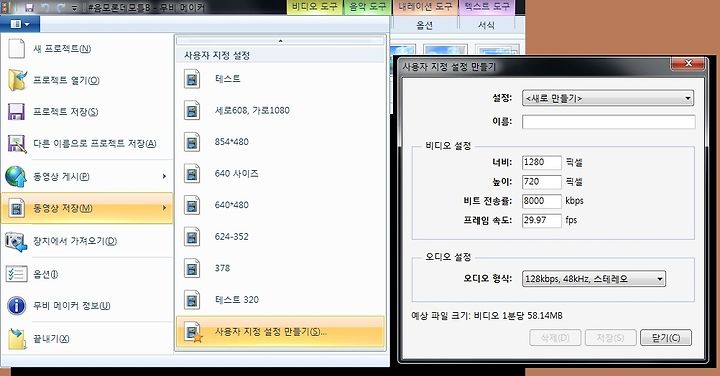Select the 624-352 setting

[x=280, y=237]
